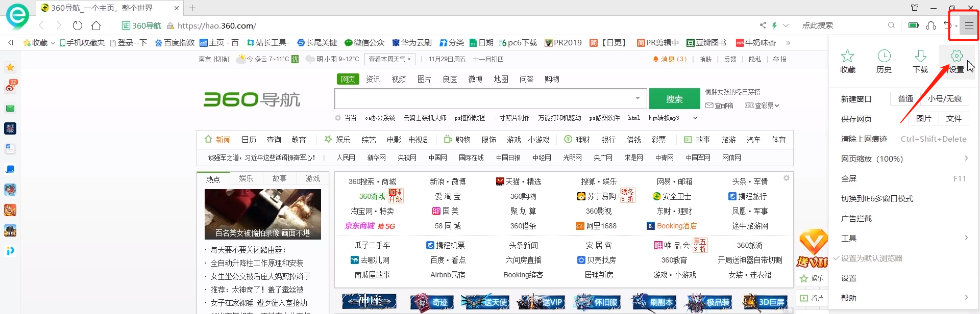Viewport: 980px width, 314px height.
Task: Open a new tab with the plus icon
Action: [192, 8]
